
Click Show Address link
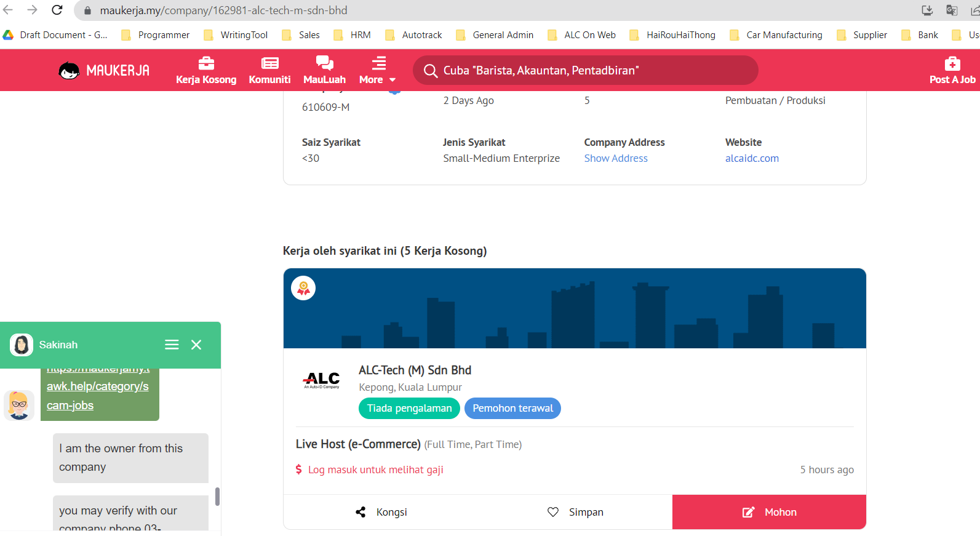tap(616, 158)
